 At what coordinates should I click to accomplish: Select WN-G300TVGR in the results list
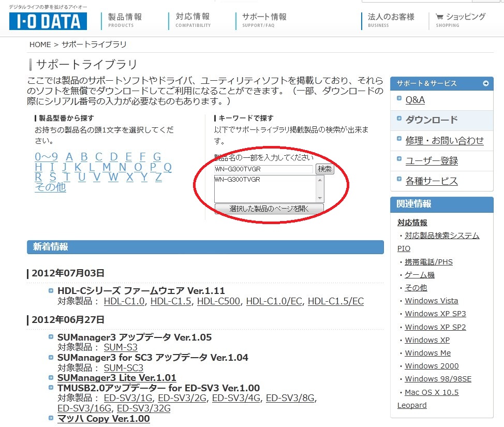click(238, 180)
